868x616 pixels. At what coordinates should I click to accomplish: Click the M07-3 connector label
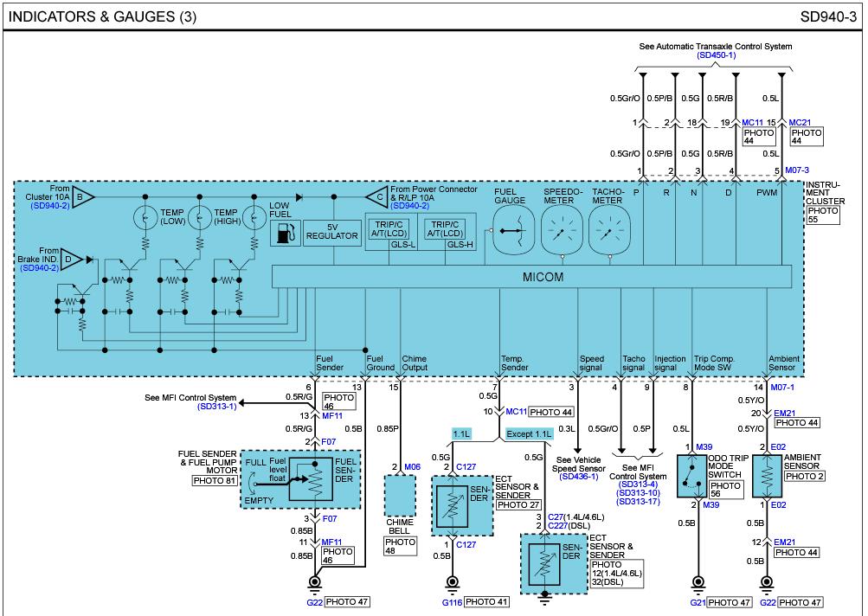point(796,170)
